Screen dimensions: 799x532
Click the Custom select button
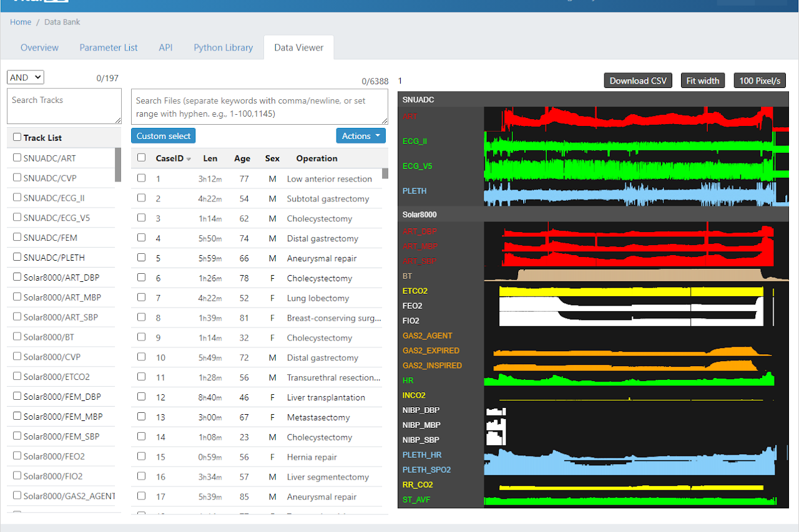164,136
